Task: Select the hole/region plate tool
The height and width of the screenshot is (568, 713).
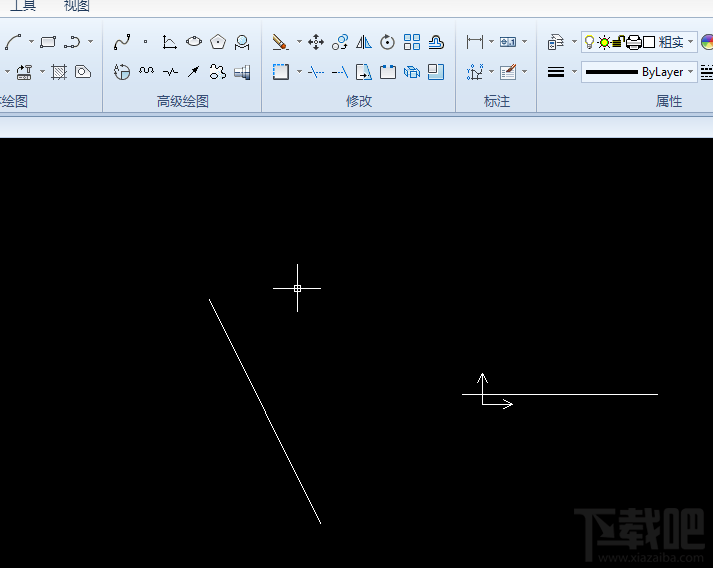Action: [x=83, y=72]
